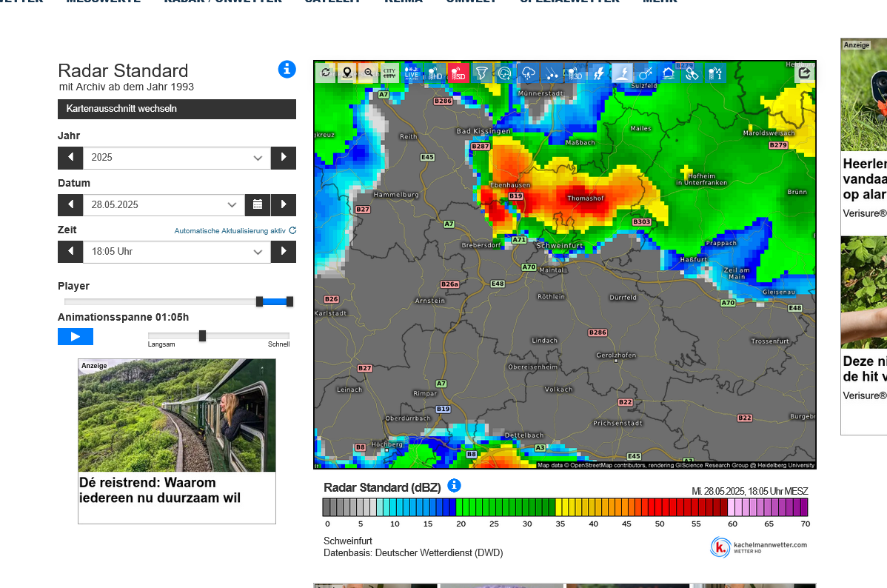Viewport: 887px width, 588px height.
Task: Open the train travel ad image
Action: (x=176, y=415)
